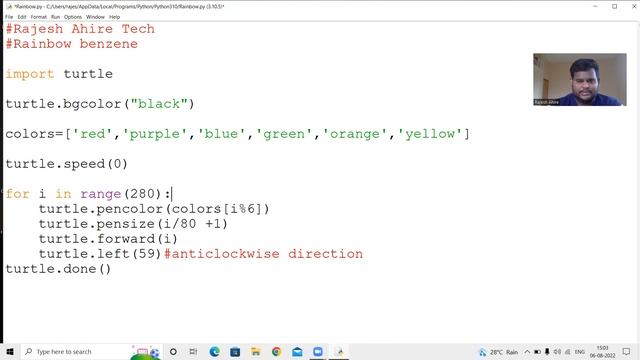Click the 'green' string in colors list
The height and width of the screenshot is (360, 640).
[284, 134]
